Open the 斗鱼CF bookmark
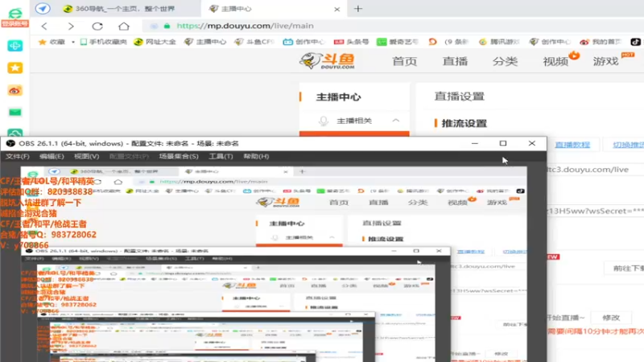Viewport: 644px width, 362px height. pyautogui.click(x=254, y=42)
